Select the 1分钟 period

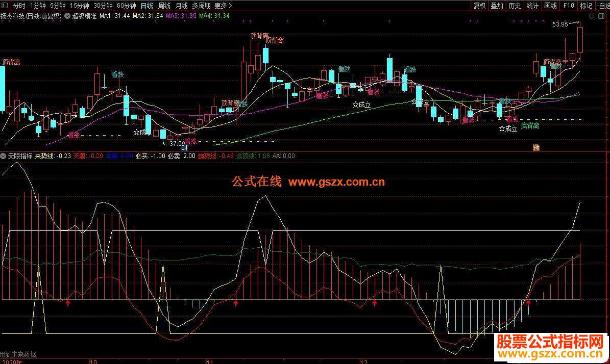38,6
